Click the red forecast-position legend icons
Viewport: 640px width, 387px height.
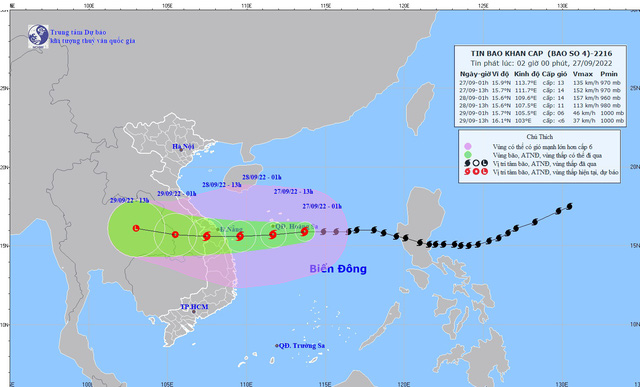tap(476, 172)
